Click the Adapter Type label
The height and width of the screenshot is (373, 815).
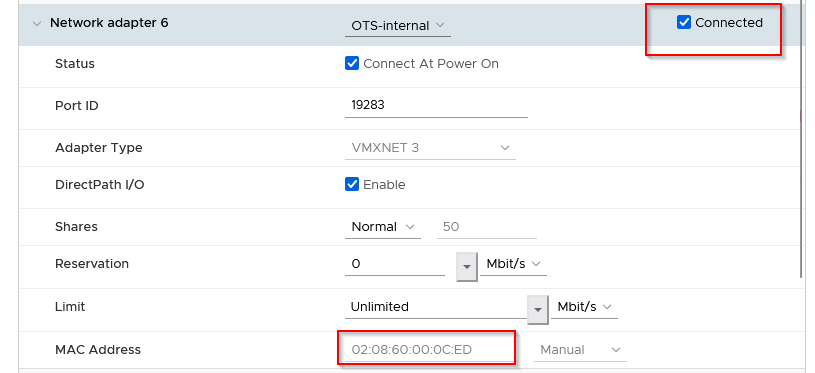click(x=99, y=148)
